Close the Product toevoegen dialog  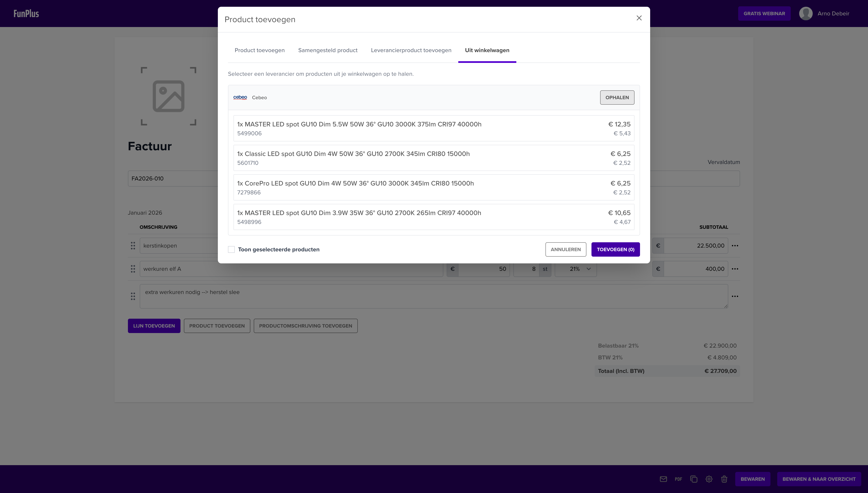tap(639, 18)
